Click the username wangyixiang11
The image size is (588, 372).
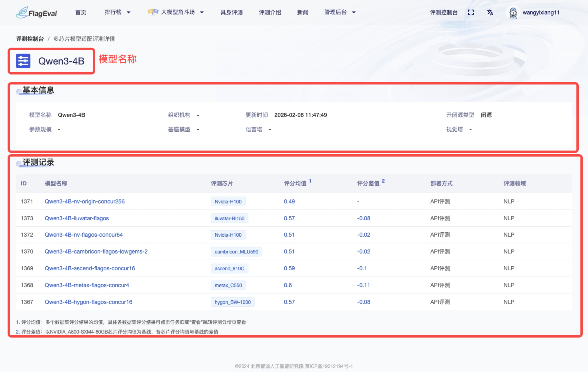pos(541,12)
